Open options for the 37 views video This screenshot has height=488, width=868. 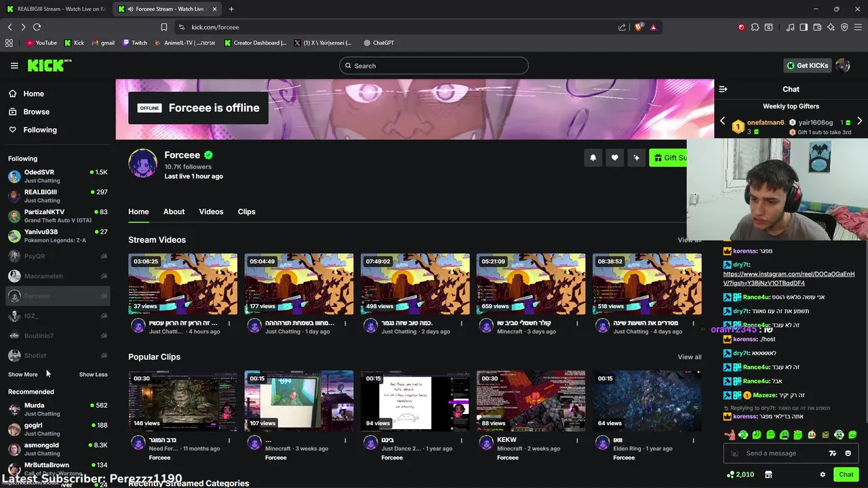[x=229, y=323]
